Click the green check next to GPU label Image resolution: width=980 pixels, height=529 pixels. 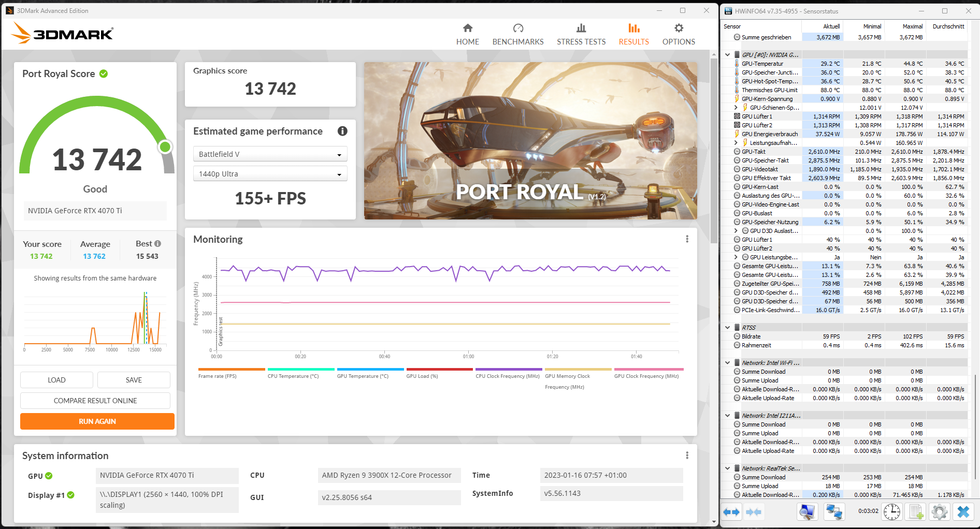(49, 476)
